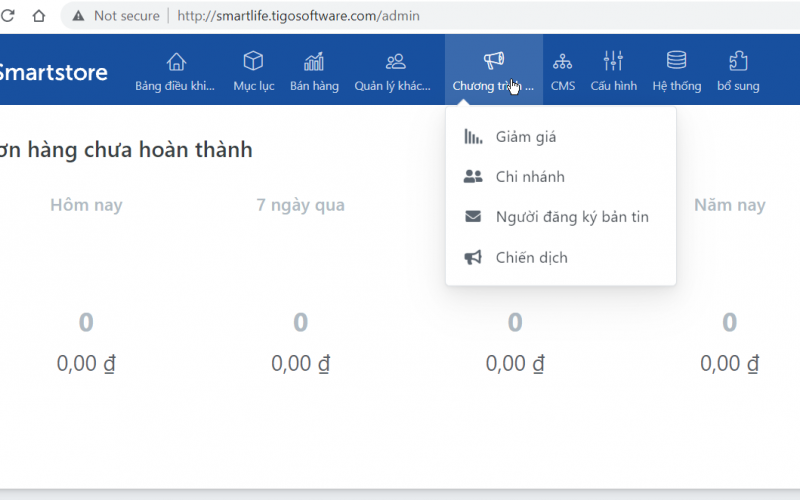
Task: Open the Quản lý khác... menu label
Action: tap(392, 86)
